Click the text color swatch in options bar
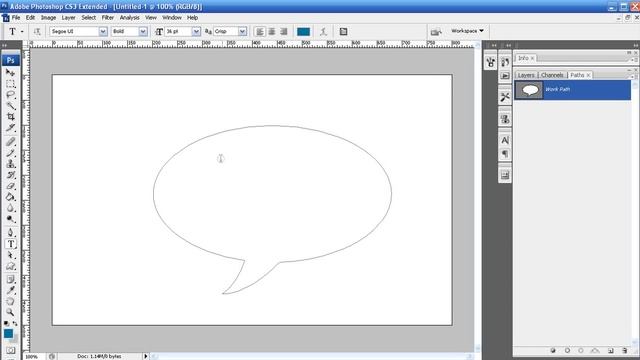Image resolution: width=640 pixels, height=360 pixels. 303,31
